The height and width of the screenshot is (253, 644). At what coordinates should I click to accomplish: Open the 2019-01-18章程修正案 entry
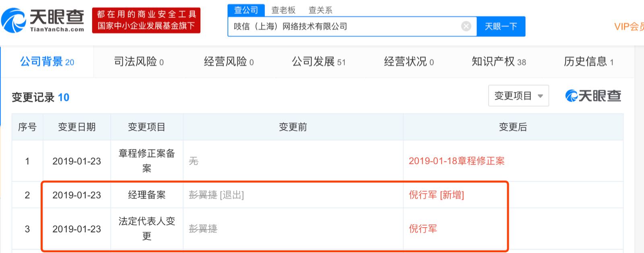click(x=456, y=161)
